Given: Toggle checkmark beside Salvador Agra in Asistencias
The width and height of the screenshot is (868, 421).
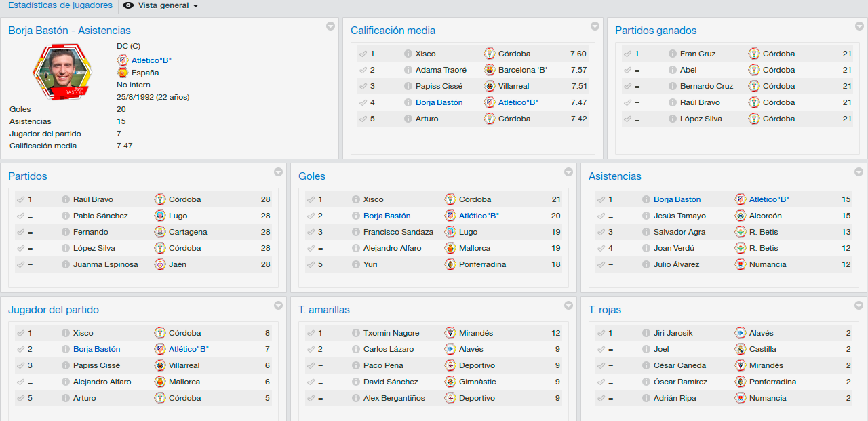Looking at the screenshot, I should coord(601,232).
